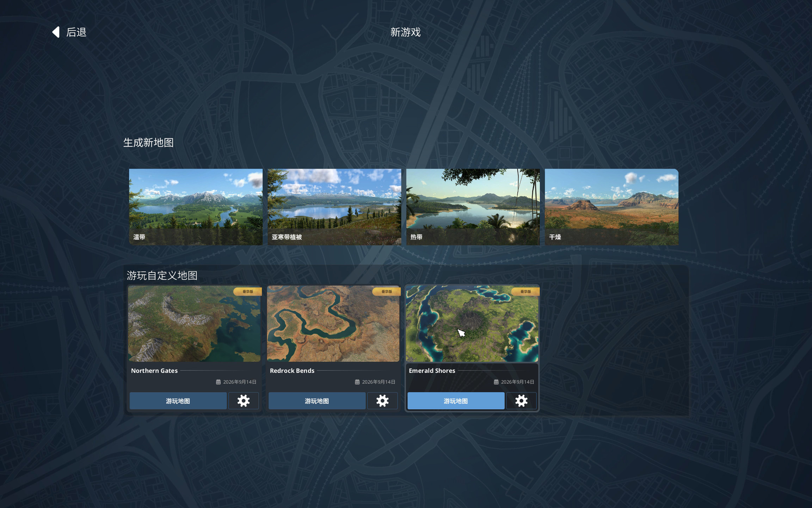
Task: Open settings gear for Emerald Shores map
Action: click(521, 401)
